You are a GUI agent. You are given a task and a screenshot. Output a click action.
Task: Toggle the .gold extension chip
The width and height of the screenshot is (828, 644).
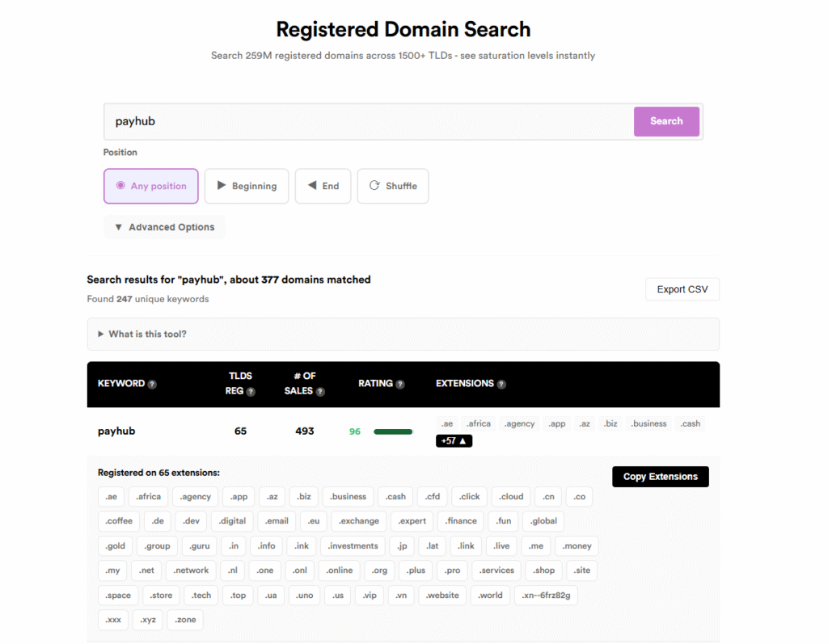115,545
